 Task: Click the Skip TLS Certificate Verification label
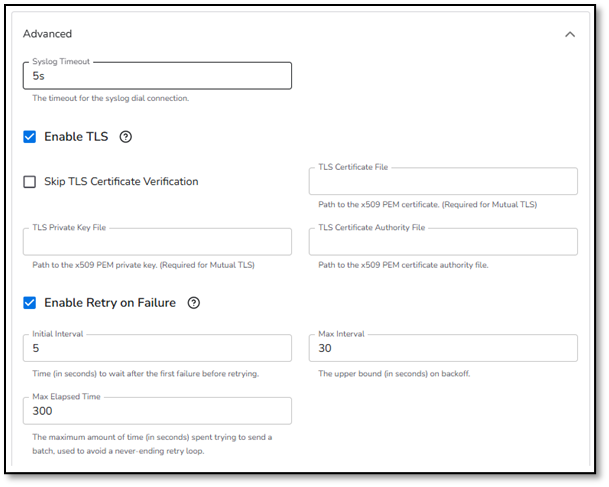coord(121,181)
